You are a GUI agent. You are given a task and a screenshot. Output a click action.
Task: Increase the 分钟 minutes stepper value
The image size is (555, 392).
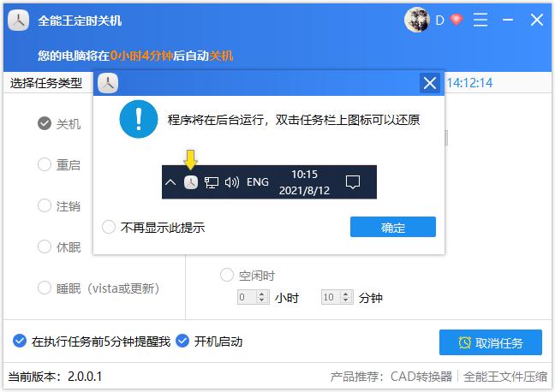click(x=346, y=294)
